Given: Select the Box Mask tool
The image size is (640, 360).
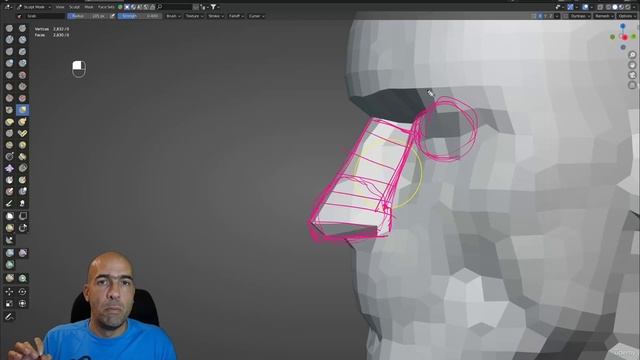Looking at the screenshot, I should [x=9, y=216].
